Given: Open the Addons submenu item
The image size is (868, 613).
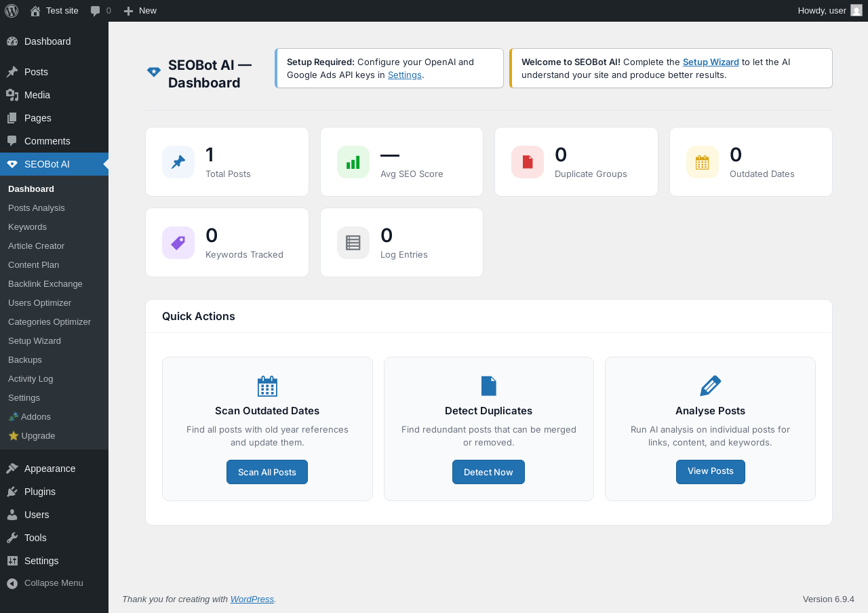Looking at the screenshot, I should [29, 417].
